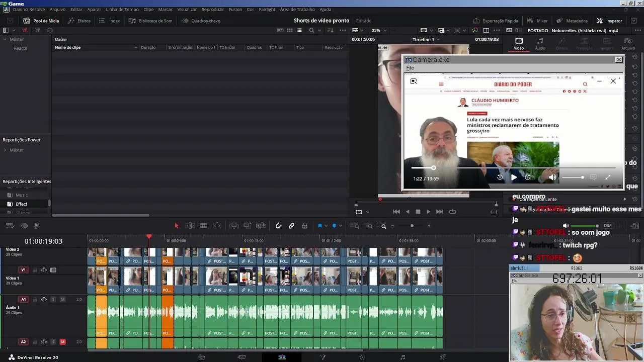The image size is (644, 362).
Task: Switch media pool to list view
Action: click(299, 30)
